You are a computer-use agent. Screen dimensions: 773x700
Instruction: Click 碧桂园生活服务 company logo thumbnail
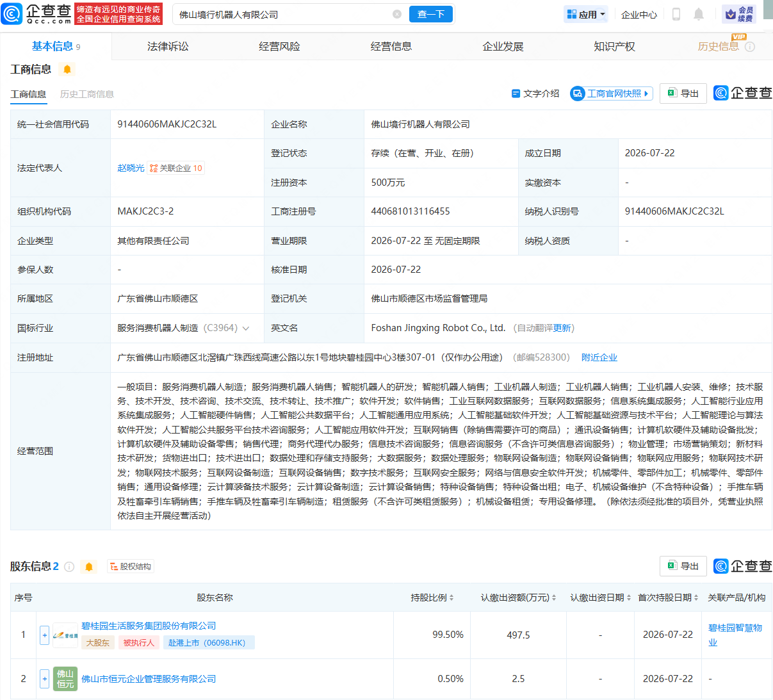[x=65, y=635]
